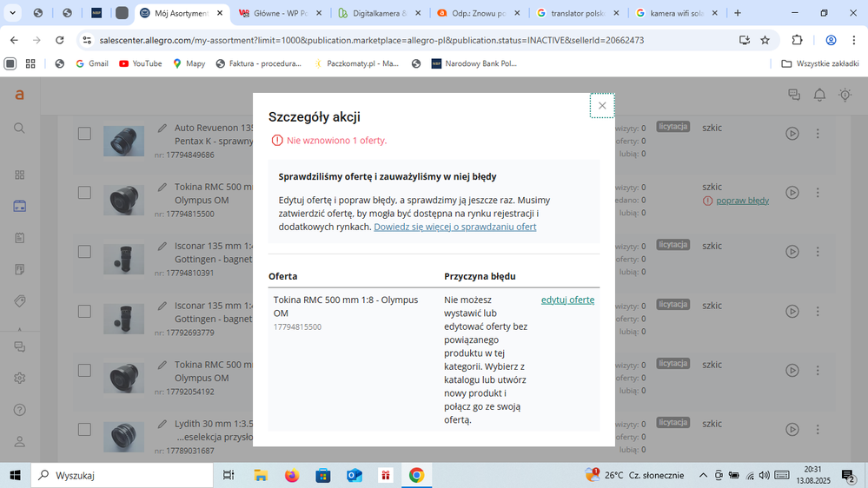Screen dimensions: 868x488
Task: Tick checkbox for Lydith 30 mm offer
Action: (x=84, y=430)
